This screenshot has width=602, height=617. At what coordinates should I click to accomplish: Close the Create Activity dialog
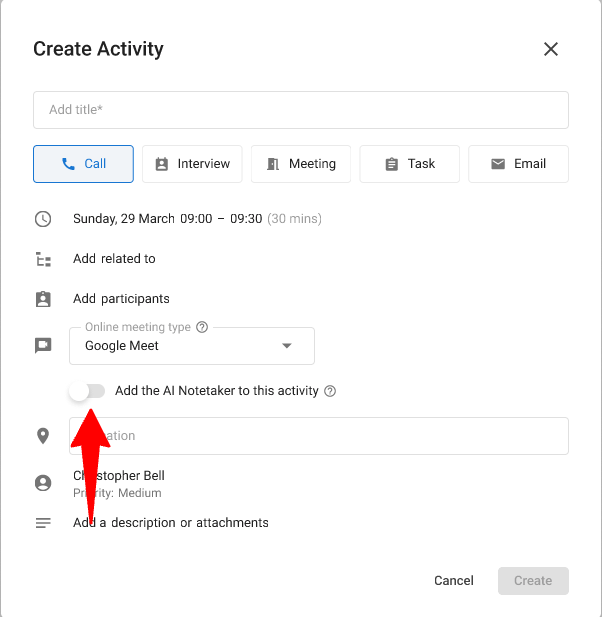pos(550,49)
